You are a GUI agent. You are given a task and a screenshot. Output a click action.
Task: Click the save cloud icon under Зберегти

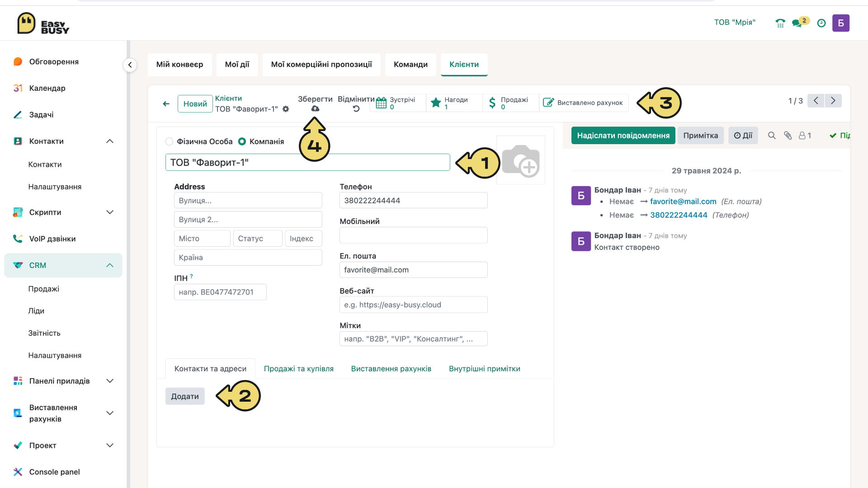[315, 108]
